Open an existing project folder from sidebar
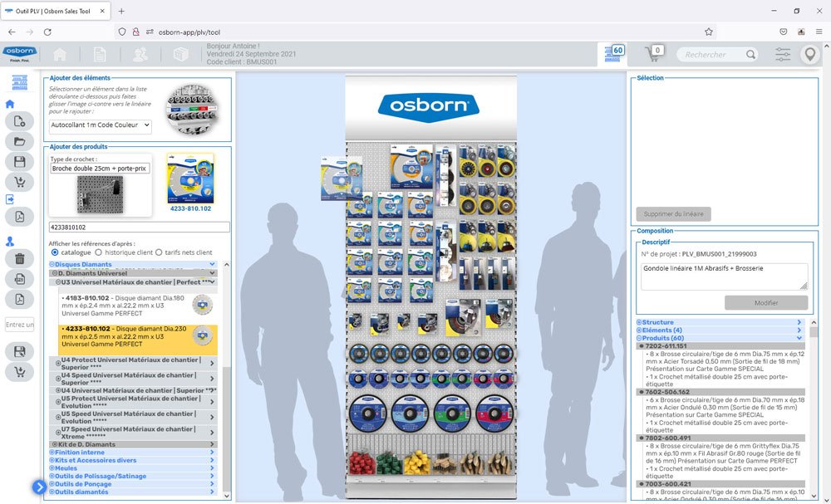831x504 pixels. tap(20, 141)
